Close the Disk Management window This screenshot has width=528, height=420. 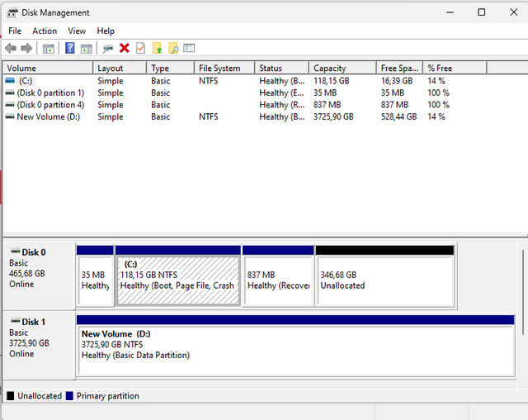click(x=513, y=12)
